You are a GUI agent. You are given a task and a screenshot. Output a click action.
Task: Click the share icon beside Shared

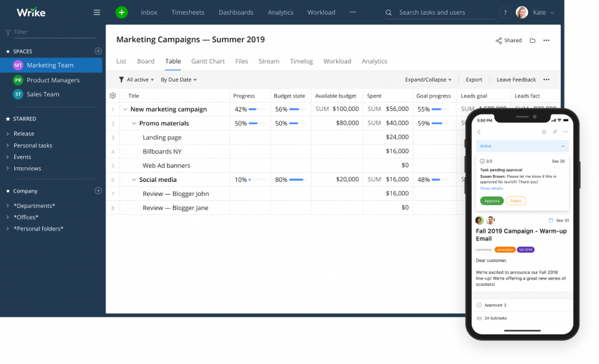pyautogui.click(x=499, y=41)
